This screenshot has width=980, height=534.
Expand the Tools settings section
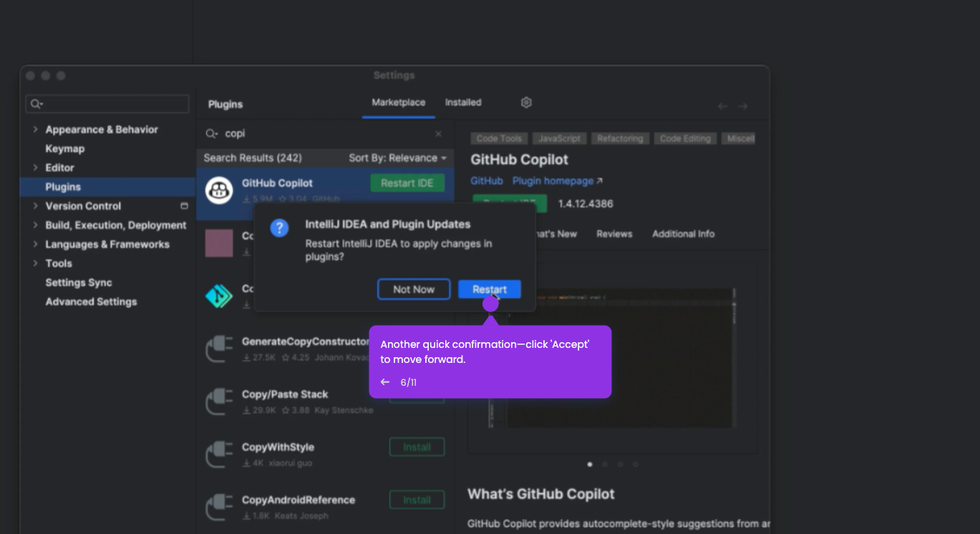tap(35, 263)
